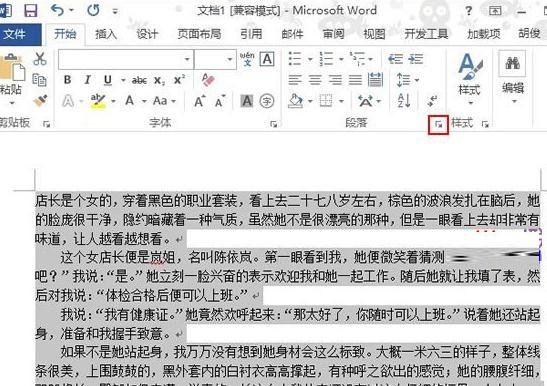Open the Change Case Aa dropdown

(x=164, y=101)
